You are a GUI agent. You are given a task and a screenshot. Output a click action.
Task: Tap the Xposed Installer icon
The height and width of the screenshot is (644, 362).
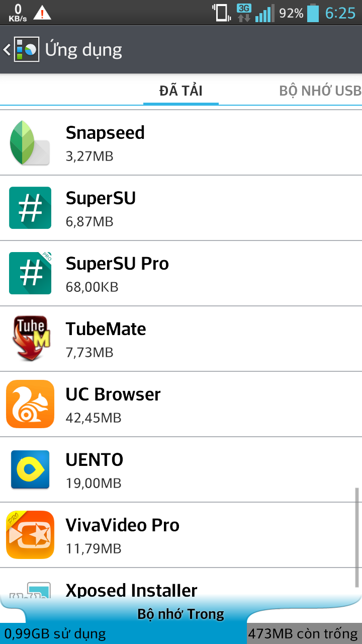[30, 590]
